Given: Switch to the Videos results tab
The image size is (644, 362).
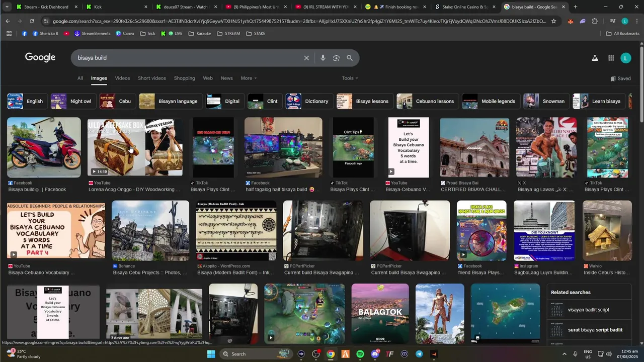Looking at the screenshot, I should [122, 78].
